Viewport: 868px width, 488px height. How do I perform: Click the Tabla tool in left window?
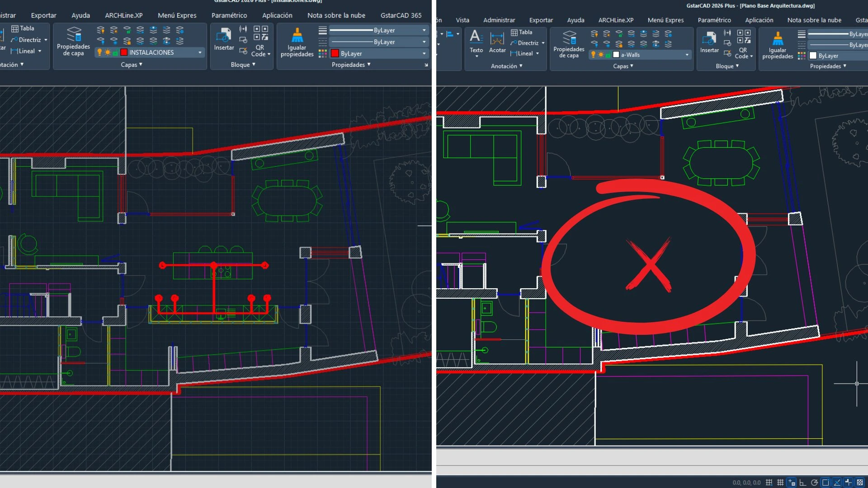tap(23, 28)
